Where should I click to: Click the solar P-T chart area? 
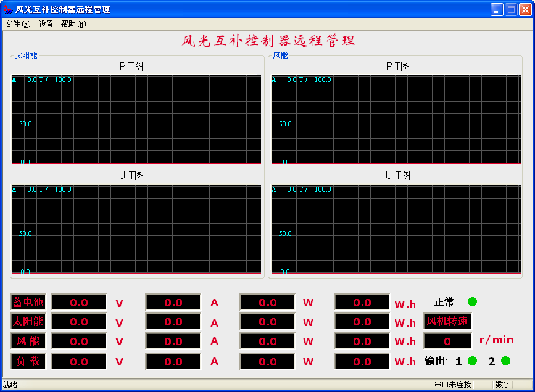click(136, 120)
